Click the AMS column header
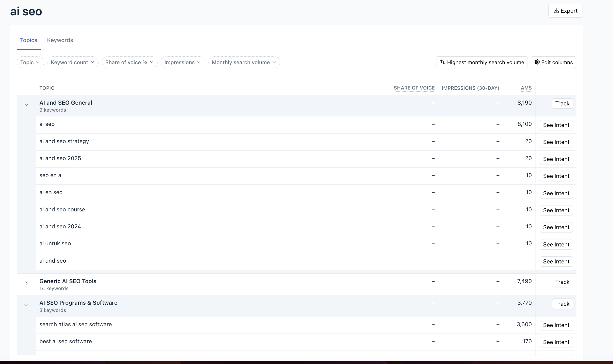Screen dimensions: 613x364 [526, 88]
